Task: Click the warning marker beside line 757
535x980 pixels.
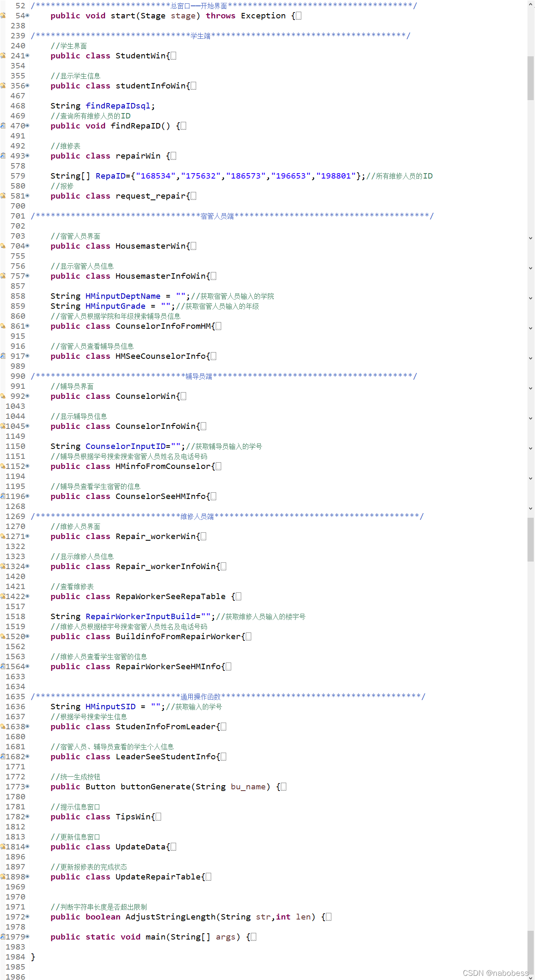Action: point(3,276)
